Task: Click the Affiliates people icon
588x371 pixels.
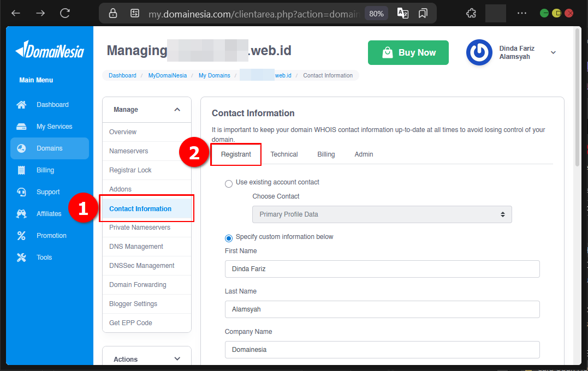Action: tap(21, 214)
